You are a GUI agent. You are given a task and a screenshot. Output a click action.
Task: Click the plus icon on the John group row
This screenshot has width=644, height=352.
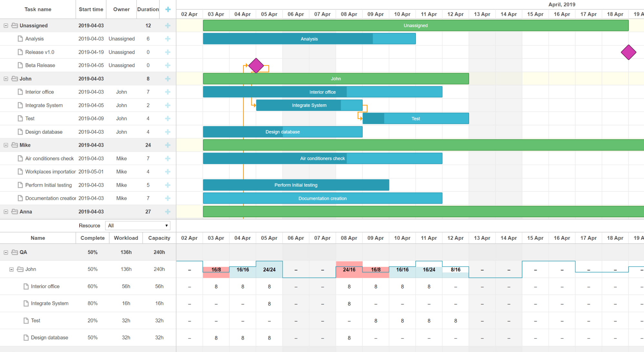pos(168,79)
